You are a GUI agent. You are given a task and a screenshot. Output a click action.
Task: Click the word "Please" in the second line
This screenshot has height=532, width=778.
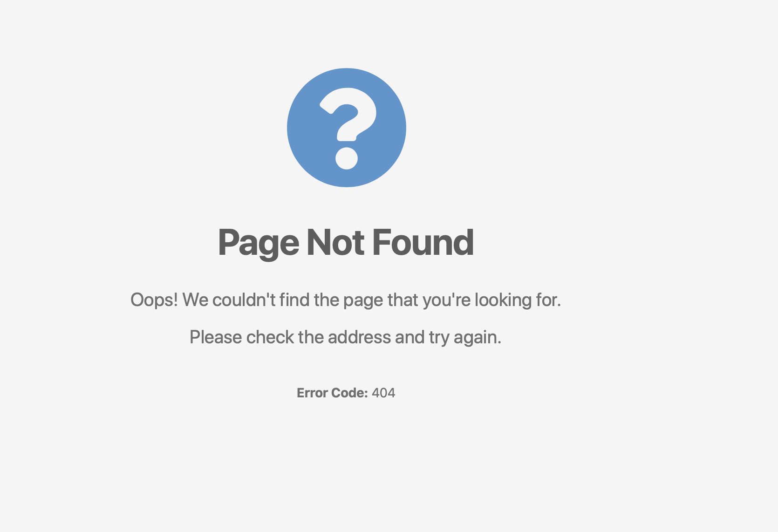216,337
